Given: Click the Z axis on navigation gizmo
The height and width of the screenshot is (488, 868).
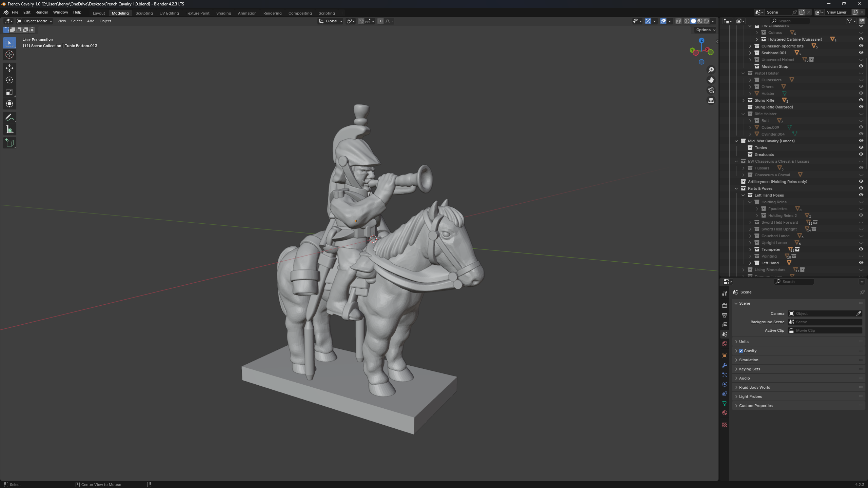Looking at the screenshot, I should click(701, 41).
